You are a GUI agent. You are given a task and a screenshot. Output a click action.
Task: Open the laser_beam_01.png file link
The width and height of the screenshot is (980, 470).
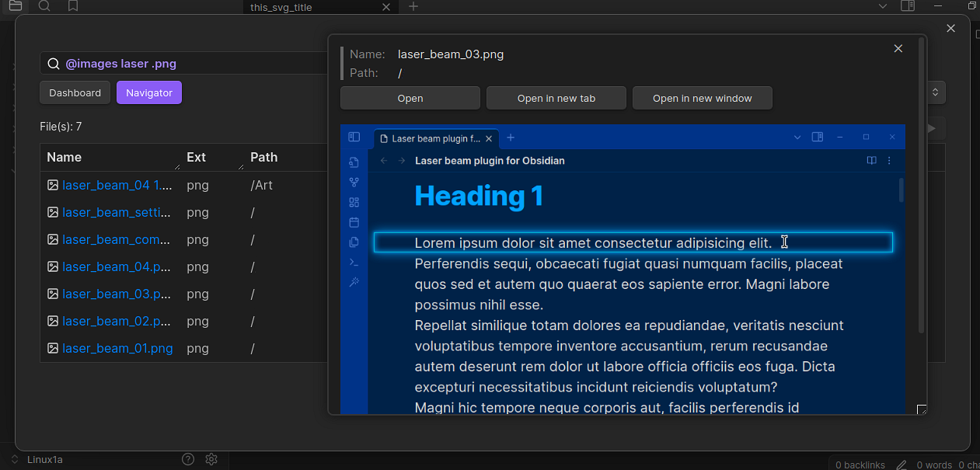tap(117, 348)
